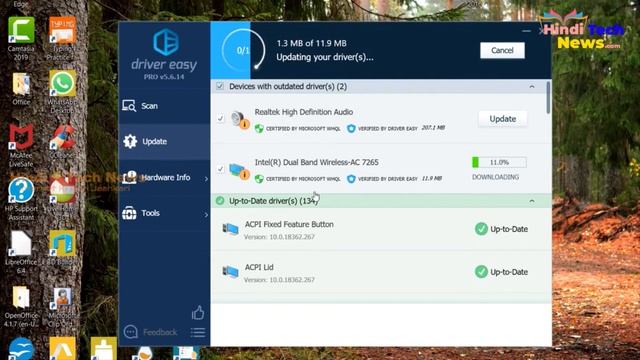The image size is (640, 360).
Task: Click the Feedback link
Action: [x=160, y=332]
